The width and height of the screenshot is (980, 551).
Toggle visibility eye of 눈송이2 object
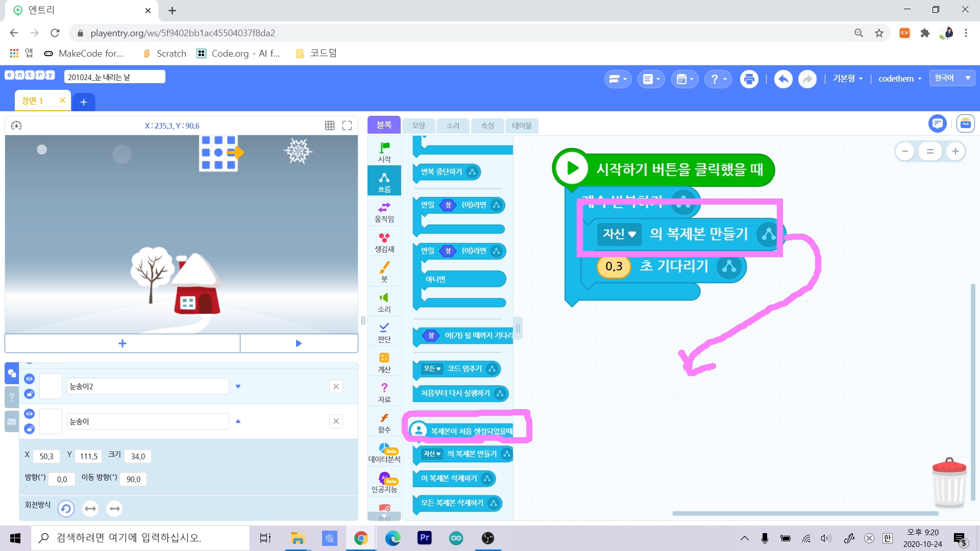click(29, 379)
